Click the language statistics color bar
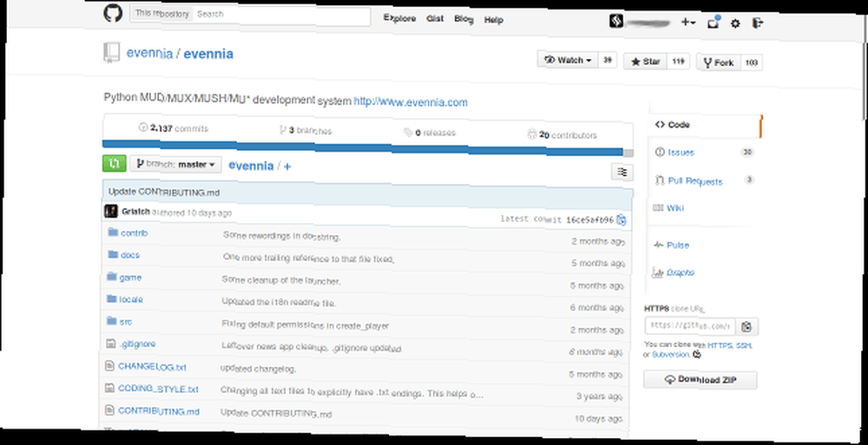868x445 pixels. [x=367, y=148]
